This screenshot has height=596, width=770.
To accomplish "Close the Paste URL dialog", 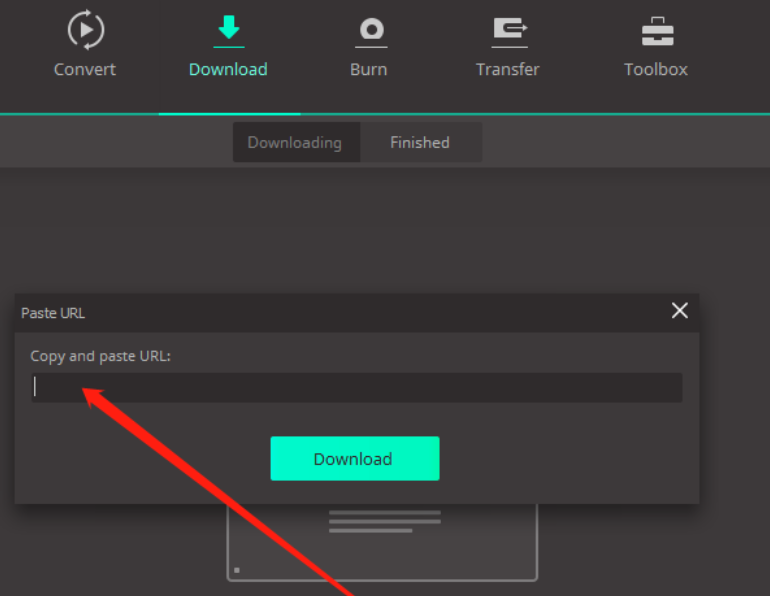I will click(x=680, y=311).
